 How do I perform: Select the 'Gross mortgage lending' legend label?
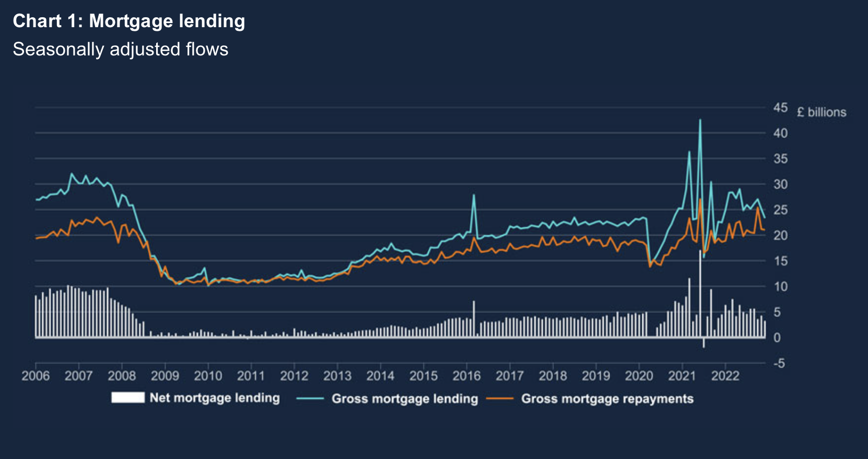(x=405, y=399)
